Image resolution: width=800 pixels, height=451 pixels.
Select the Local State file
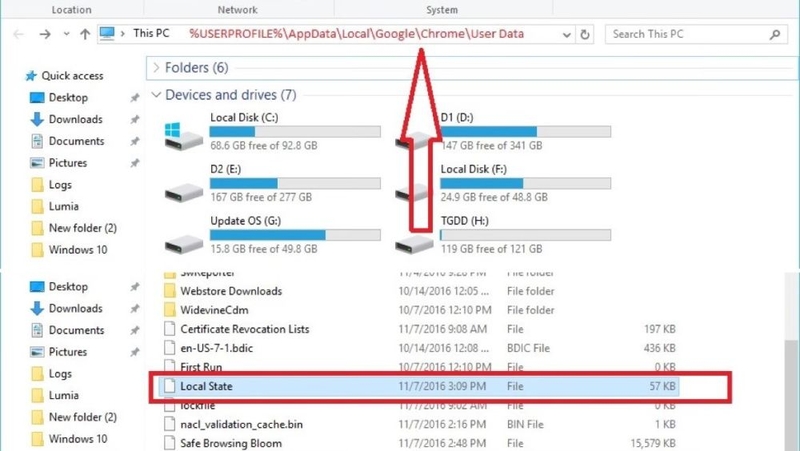click(x=418, y=386)
